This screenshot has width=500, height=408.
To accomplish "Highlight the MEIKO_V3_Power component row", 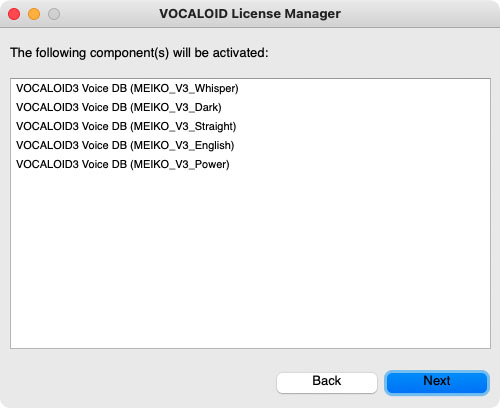I will pos(250,164).
